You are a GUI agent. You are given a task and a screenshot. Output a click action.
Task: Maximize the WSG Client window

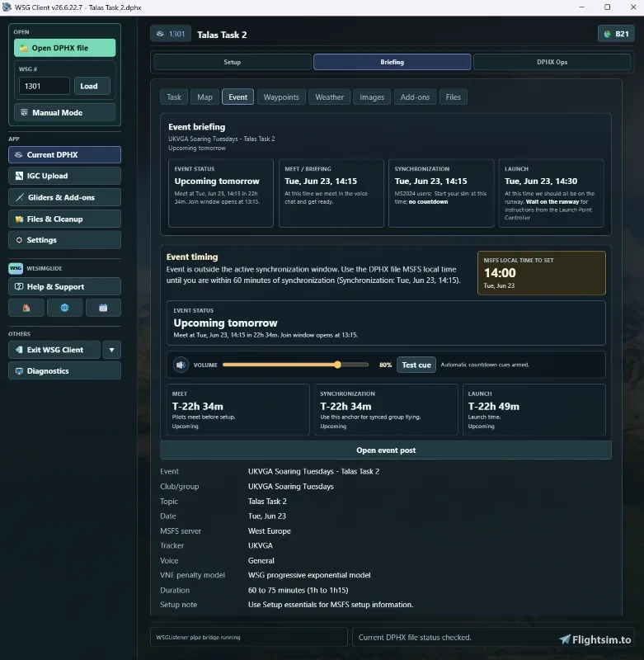click(607, 7)
